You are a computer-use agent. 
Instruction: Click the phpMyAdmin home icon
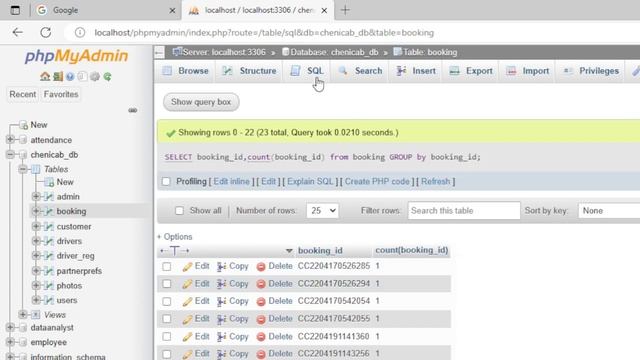45,76
